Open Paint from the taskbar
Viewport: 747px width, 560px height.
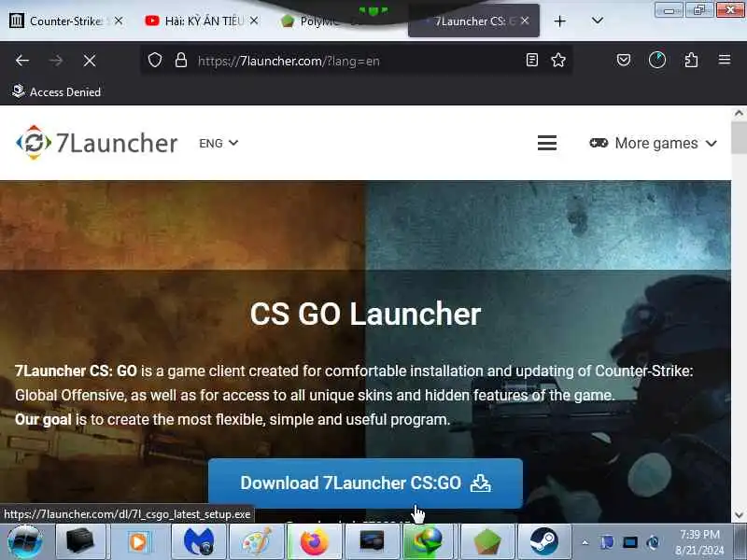pos(257,542)
